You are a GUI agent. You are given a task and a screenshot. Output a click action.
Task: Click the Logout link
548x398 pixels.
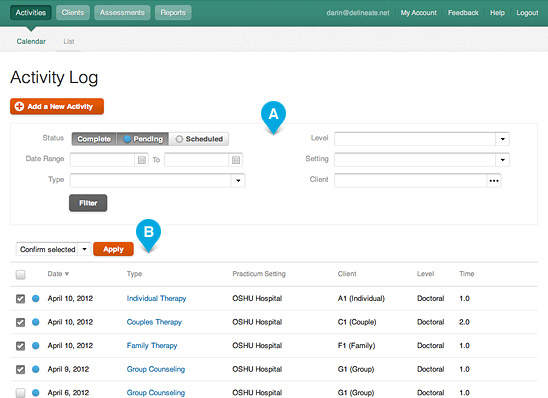click(x=527, y=13)
